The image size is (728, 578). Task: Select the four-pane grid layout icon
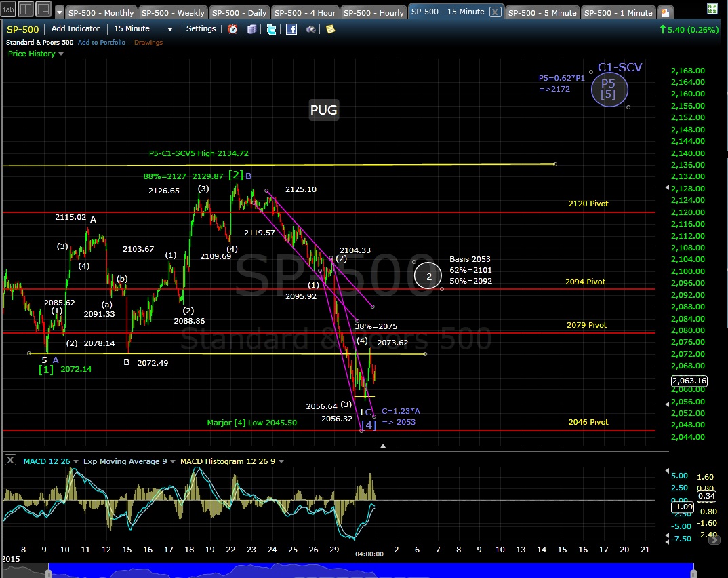[26, 9]
